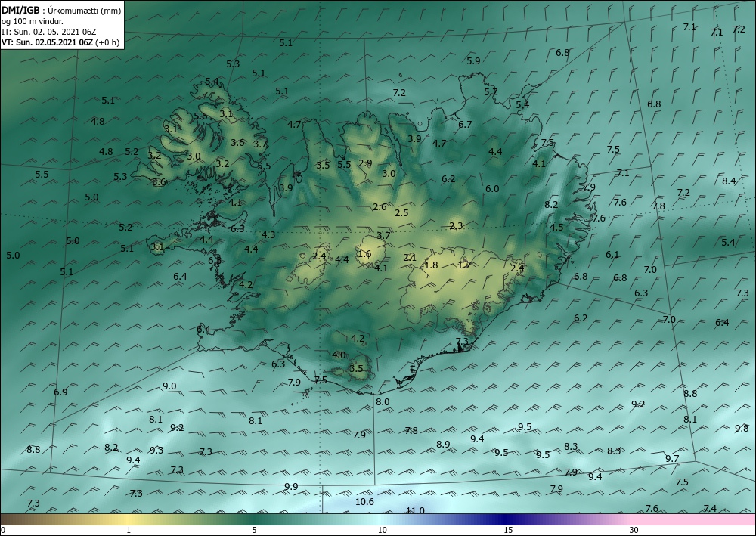Viewport: 756px width, 536px height.
Task: Click the map value '2.9'
Action: (365, 163)
